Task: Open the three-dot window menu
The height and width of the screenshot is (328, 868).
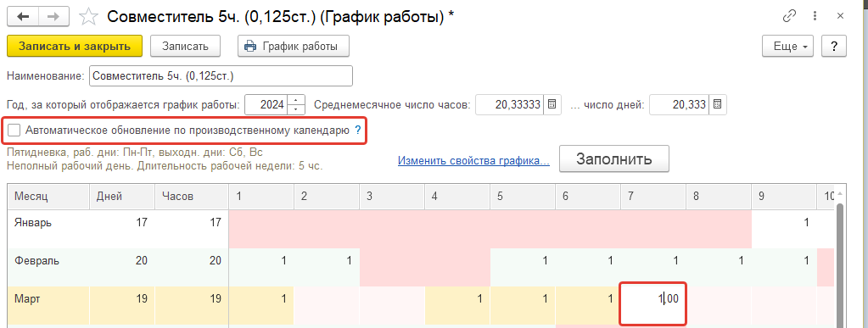Action: (x=815, y=16)
